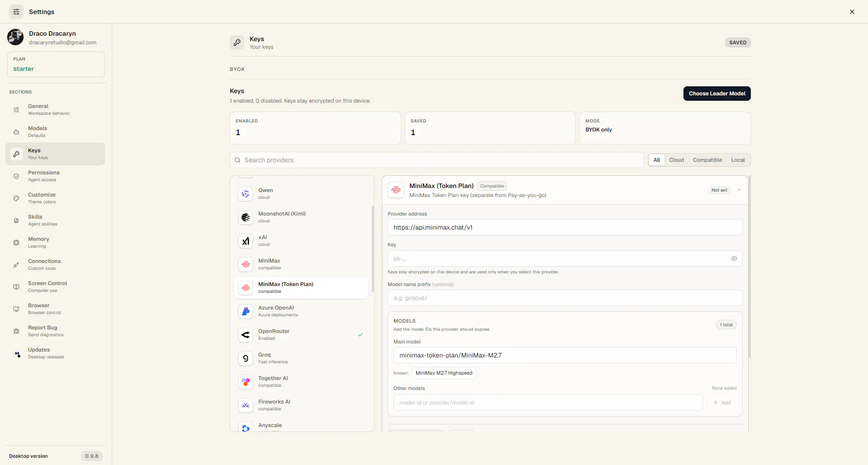Viewport: 868px width, 465px height.
Task: Open the Report Bug icon
Action: pos(16,331)
